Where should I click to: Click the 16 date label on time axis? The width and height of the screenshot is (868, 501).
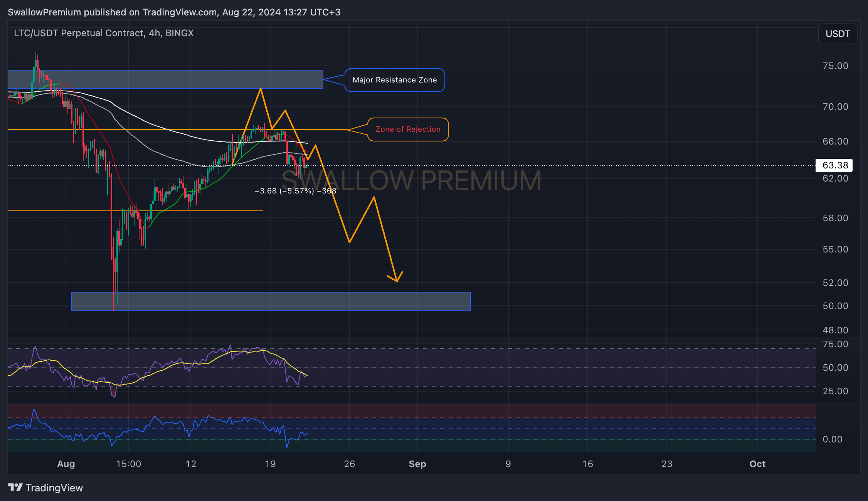587,464
